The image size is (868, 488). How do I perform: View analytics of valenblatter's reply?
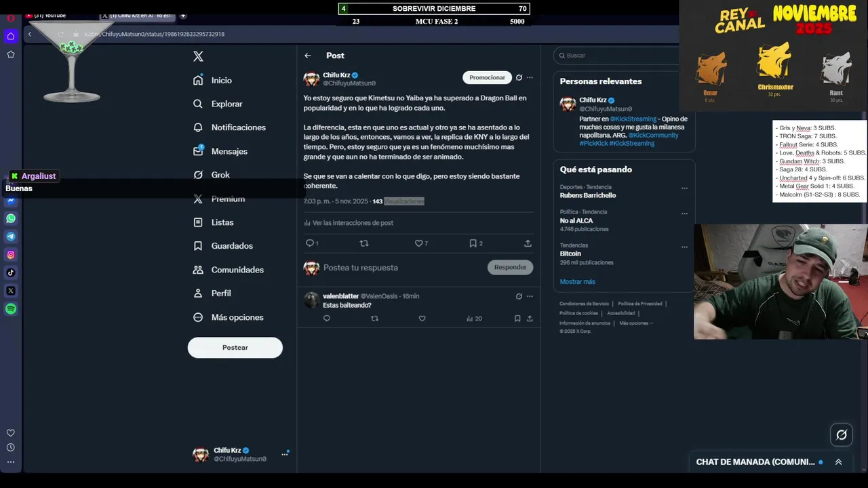(474, 319)
